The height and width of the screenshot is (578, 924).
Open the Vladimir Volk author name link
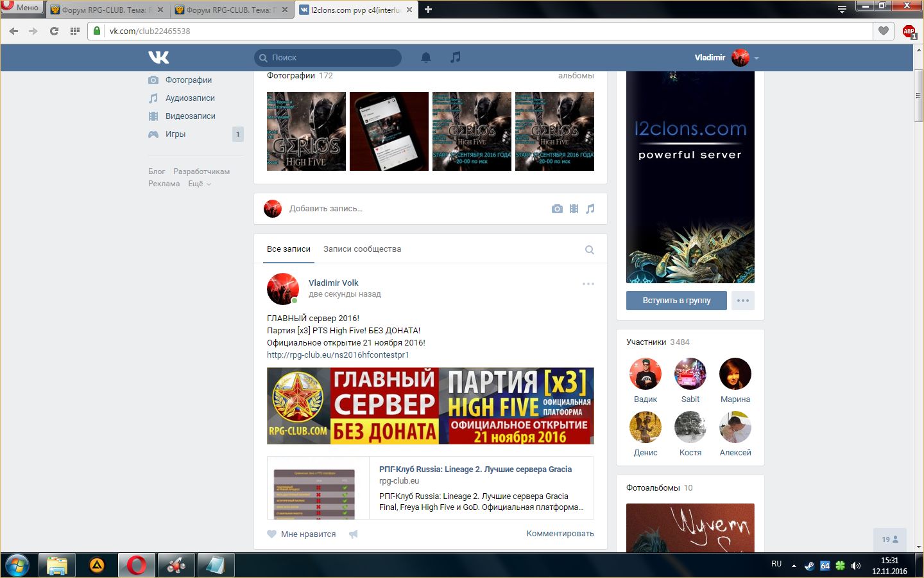(x=334, y=283)
